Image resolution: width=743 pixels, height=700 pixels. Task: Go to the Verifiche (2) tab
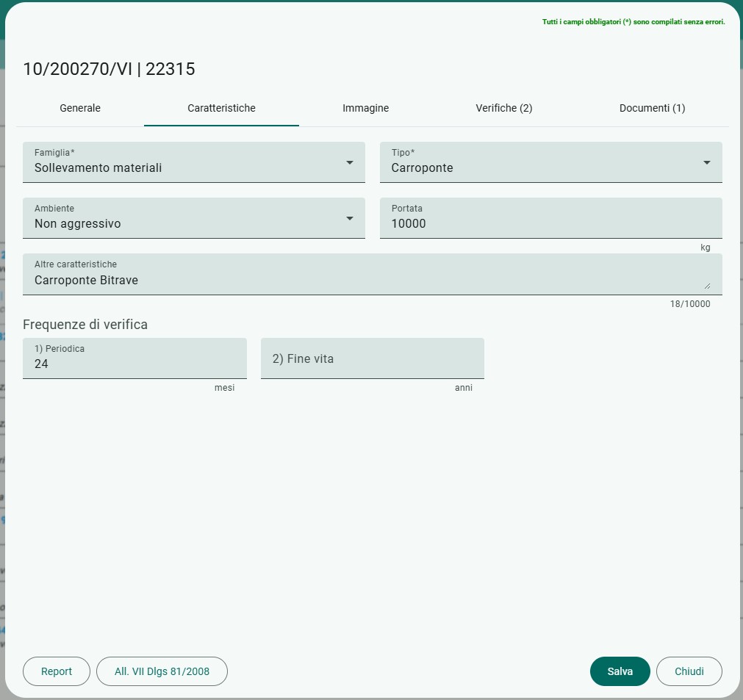[503, 108]
